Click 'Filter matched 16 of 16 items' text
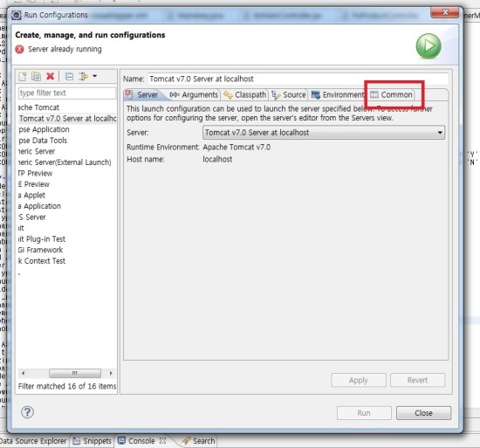Viewport: 480px width, 448px height. pyautogui.click(x=67, y=387)
